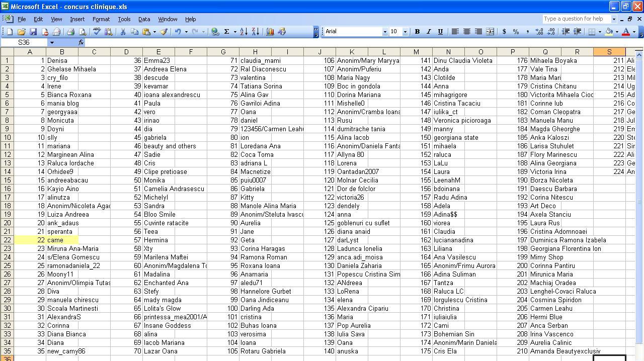Viewport: 644px width, 361px height.
Task: Open the Fill Color palette arrow
Action: 617,32
